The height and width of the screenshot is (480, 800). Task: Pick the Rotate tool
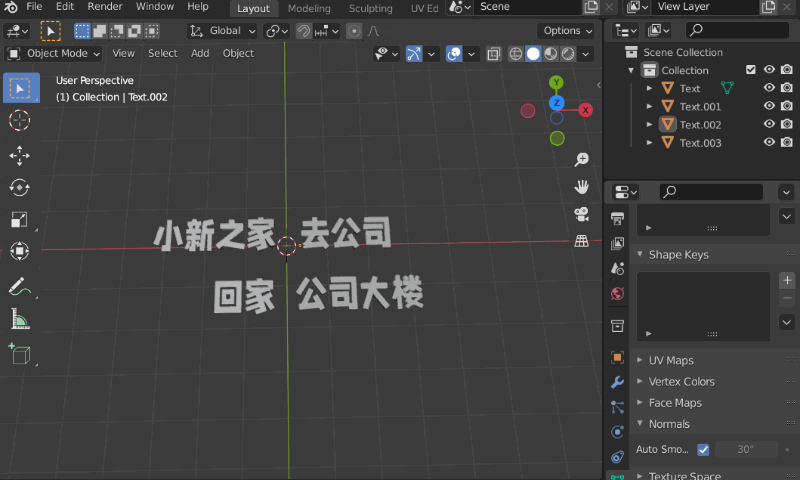click(x=19, y=188)
